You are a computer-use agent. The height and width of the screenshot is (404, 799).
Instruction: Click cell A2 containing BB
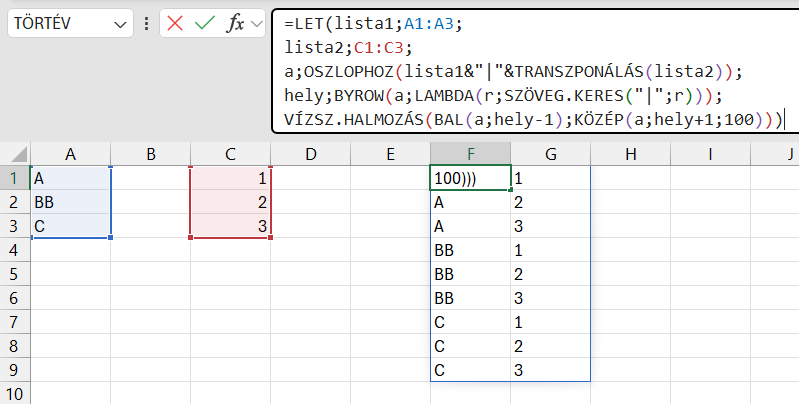[70, 201]
